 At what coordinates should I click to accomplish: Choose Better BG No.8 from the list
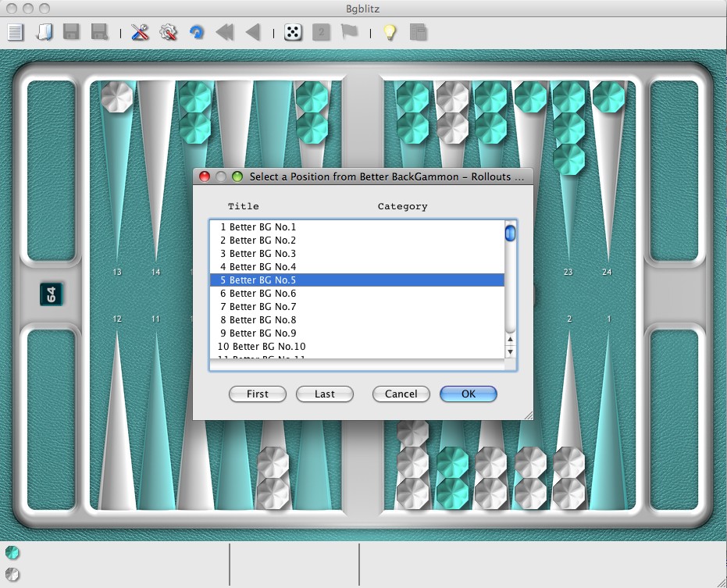(x=258, y=320)
